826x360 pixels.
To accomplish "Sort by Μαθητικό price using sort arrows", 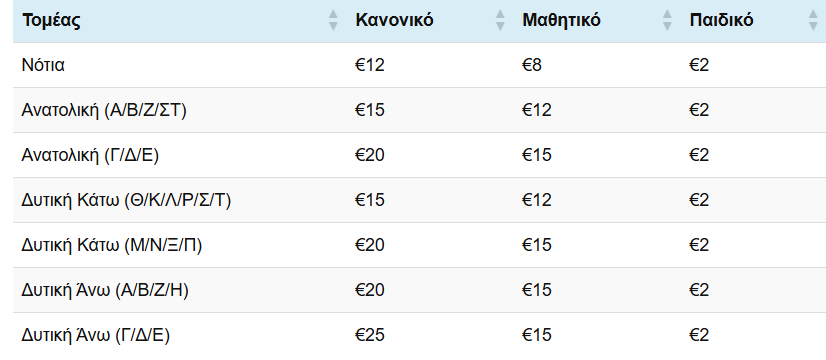I will pyautogui.click(x=667, y=20).
